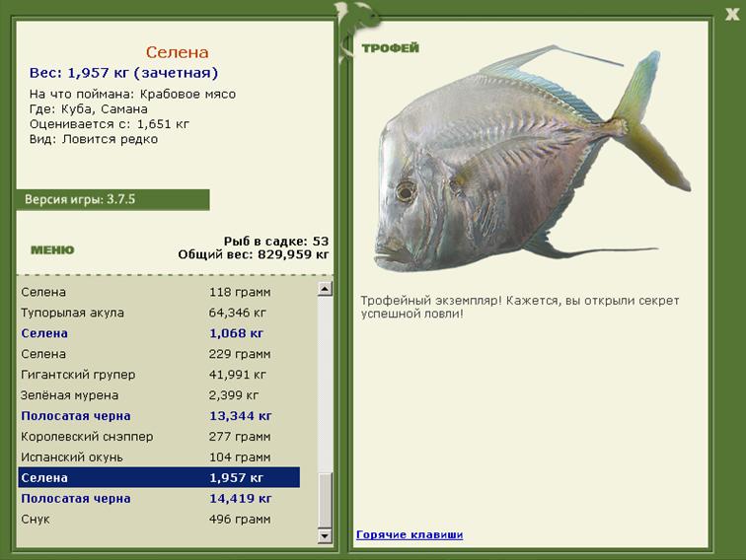The height and width of the screenshot is (560, 746).
Task: Open the МЕНЮ button
Action: (x=51, y=249)
